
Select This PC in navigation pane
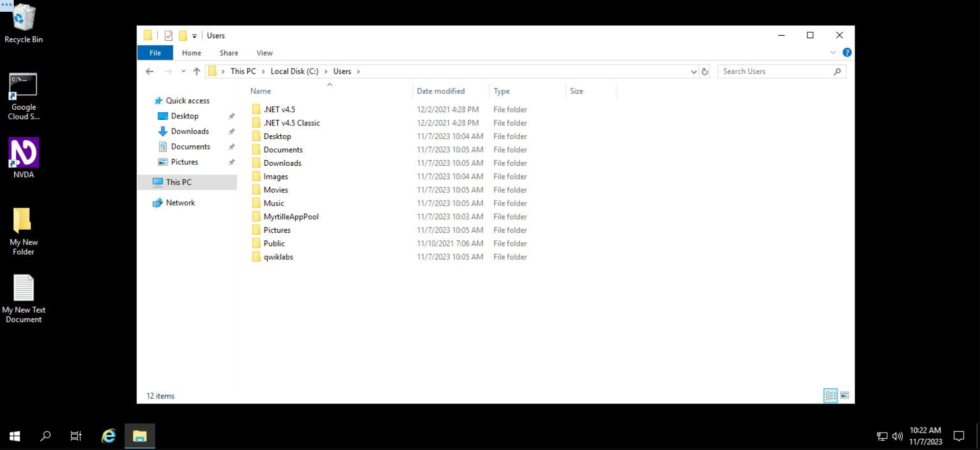(187, 182)
